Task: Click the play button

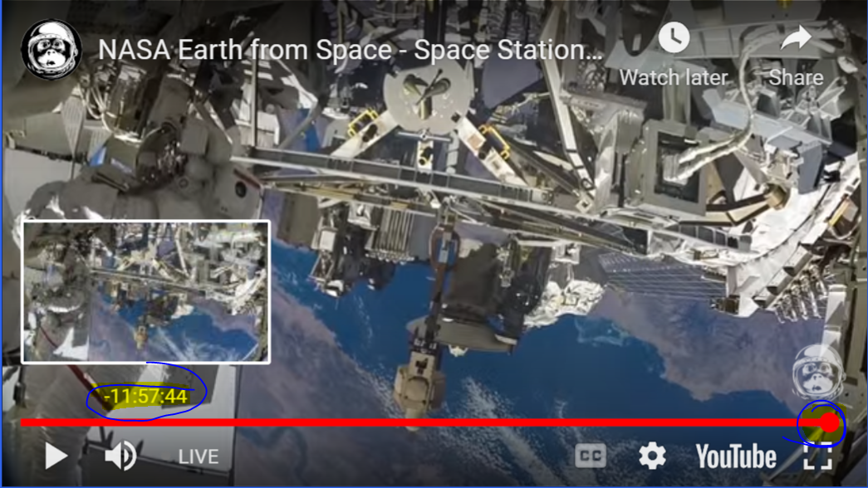Action: (x=56, y=456)
